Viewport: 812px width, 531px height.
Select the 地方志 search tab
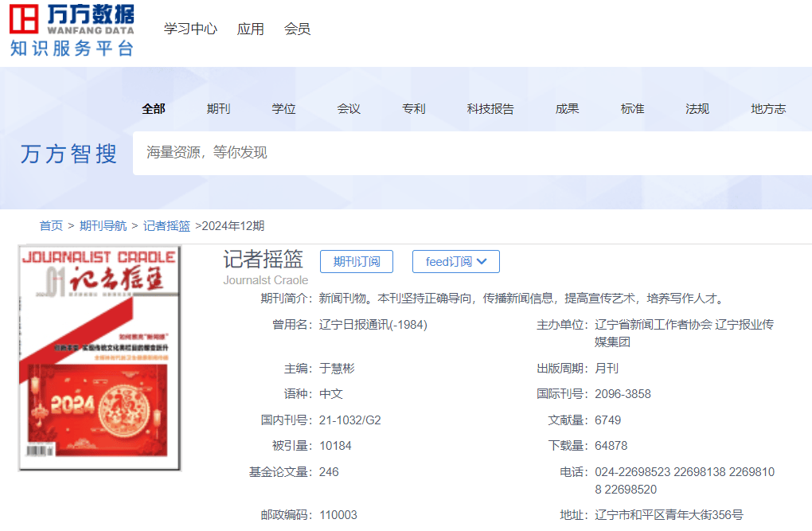pos(768,109)
